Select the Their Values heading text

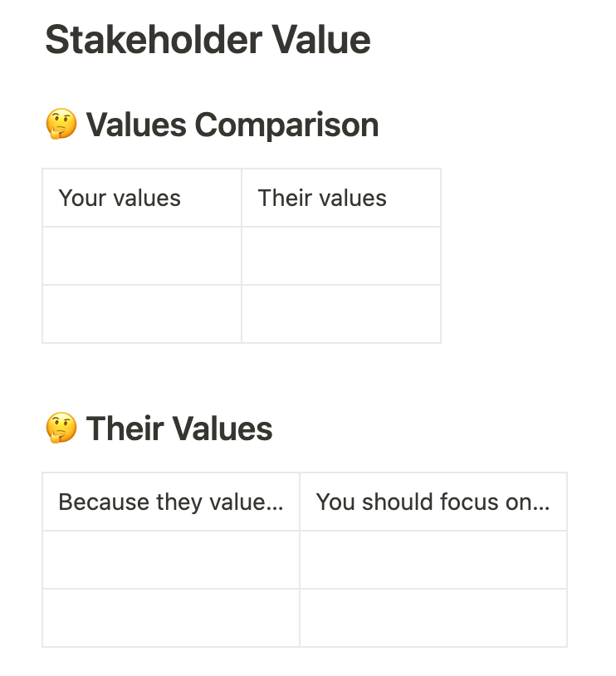[179, 429]
